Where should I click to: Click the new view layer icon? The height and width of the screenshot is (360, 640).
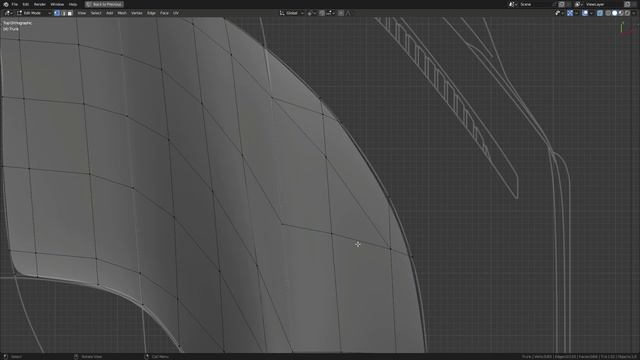pos(627,4)
